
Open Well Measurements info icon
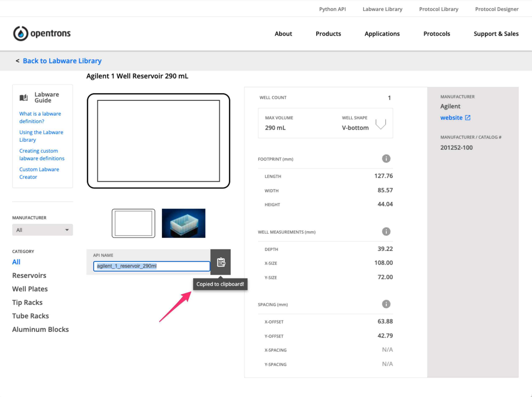[x=386, y=232]
